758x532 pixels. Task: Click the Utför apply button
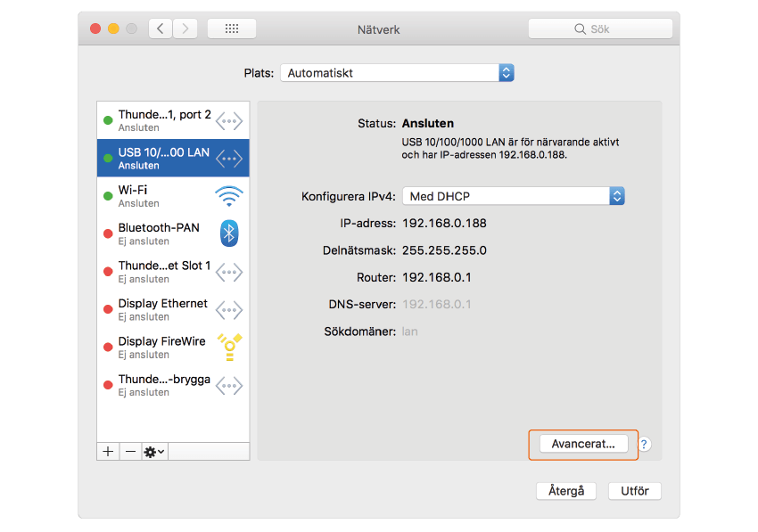coord(634,491)
